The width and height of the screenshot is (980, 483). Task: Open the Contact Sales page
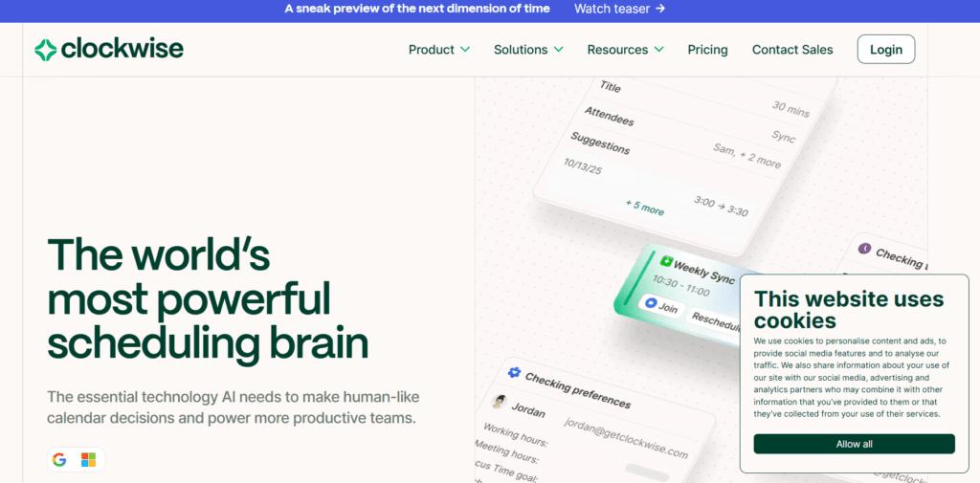792,50
